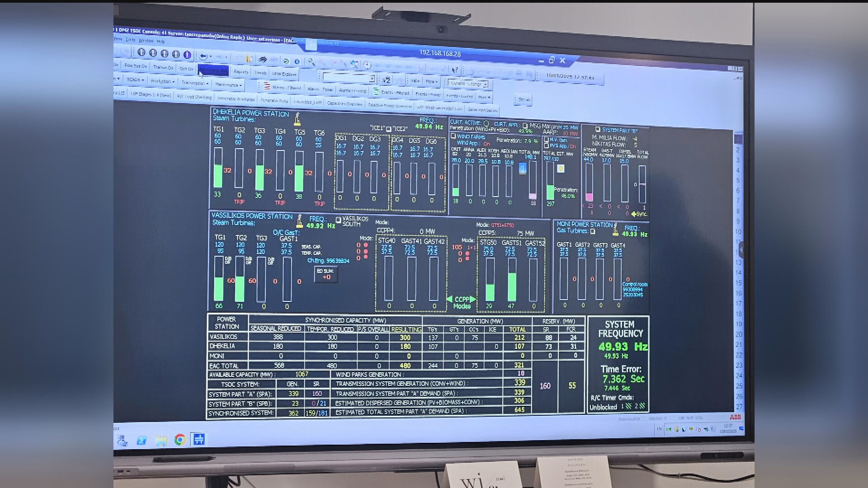Check the VASILIKOS SOUTH checkbox
This screenshot has height=488, width=868.
338,220
